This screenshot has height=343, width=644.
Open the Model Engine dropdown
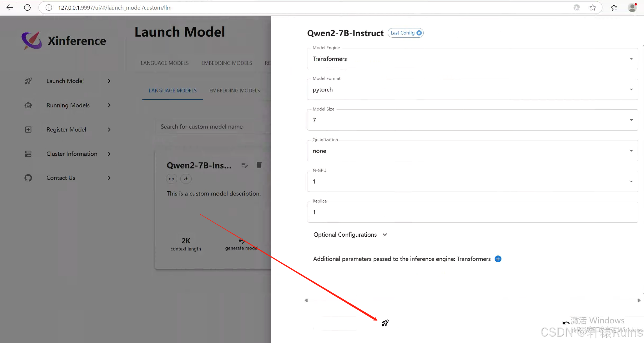[x=472, y=59]
